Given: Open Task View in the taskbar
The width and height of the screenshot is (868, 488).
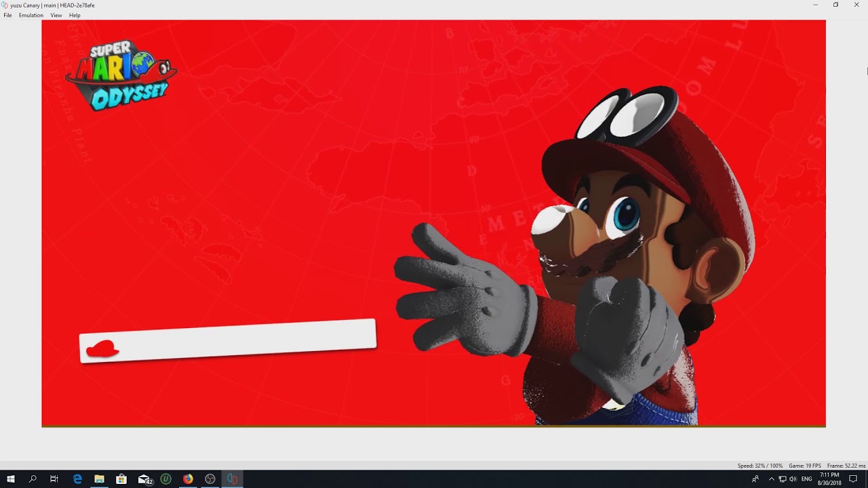Looking at the screenshot, I should (x=54, y=479).
